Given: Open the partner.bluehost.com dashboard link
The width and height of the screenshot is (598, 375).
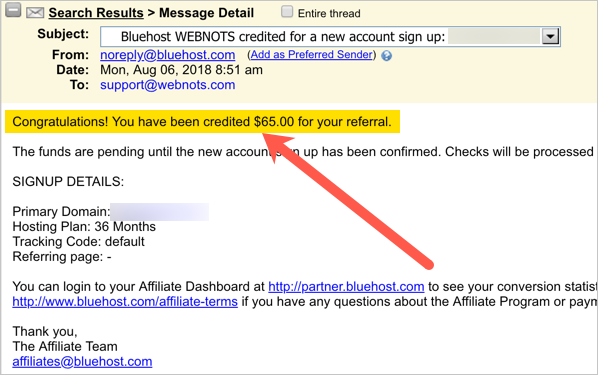Looking at the screenshot, I should [x=346, y=286].
